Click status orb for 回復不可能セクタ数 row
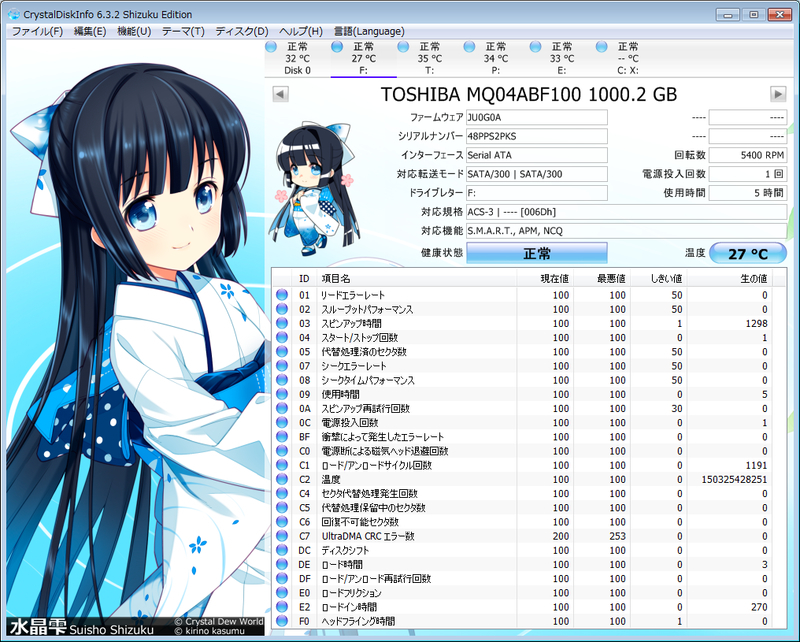The image size is (800, 642). pyautogui.click(x=282, y=522)
